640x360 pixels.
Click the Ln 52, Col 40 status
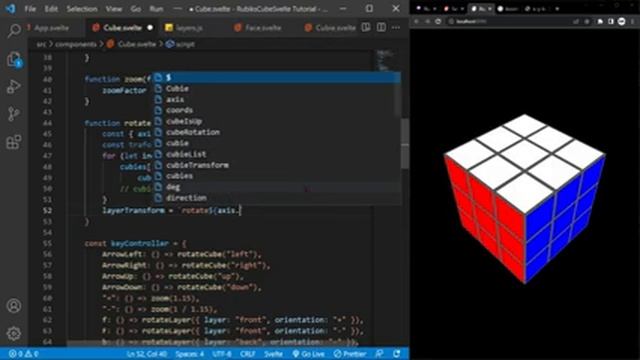point(147,353)
